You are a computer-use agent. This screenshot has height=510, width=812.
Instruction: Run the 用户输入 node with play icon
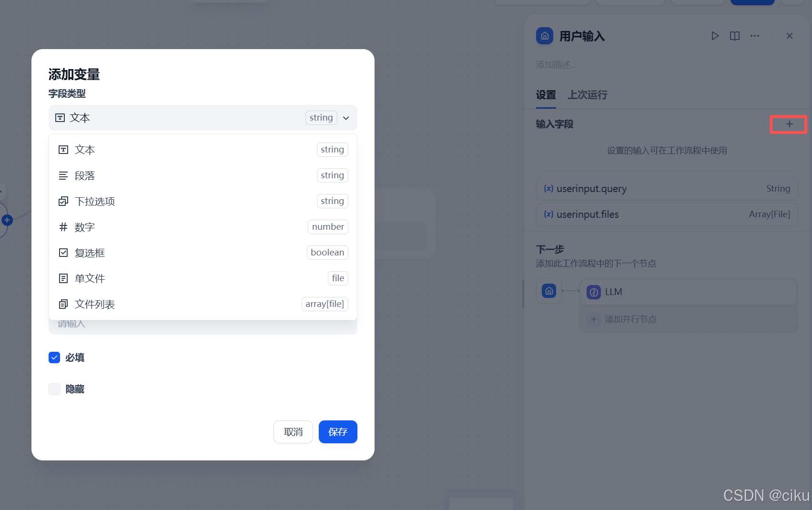tap(715, 36)
